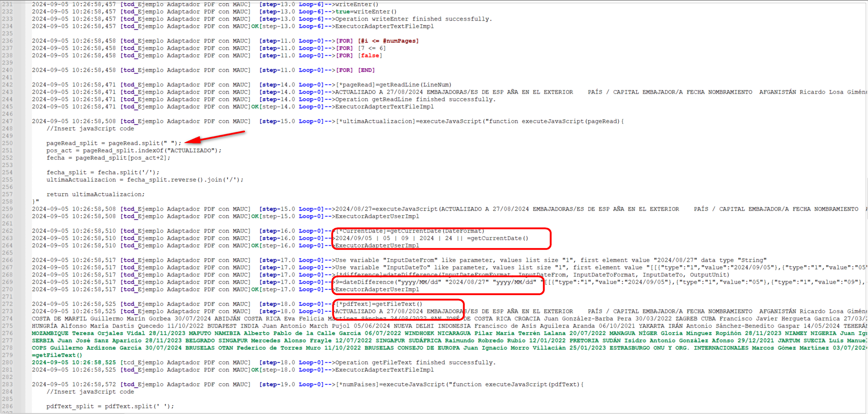The image size is (868, 414).
Task: Click the getCurrentDate(DateFormat) call line
Action: click(x=410, y=231)
